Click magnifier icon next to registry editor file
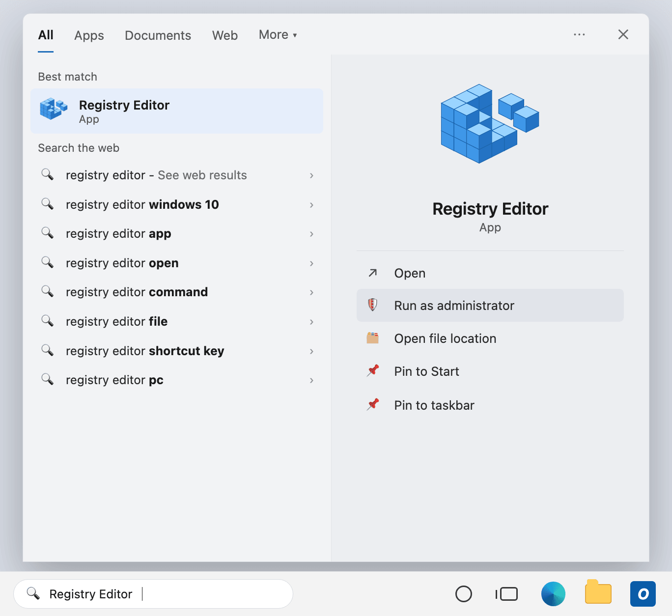The height and width of the screenshot is (616, 672). [x=47, y=321]
